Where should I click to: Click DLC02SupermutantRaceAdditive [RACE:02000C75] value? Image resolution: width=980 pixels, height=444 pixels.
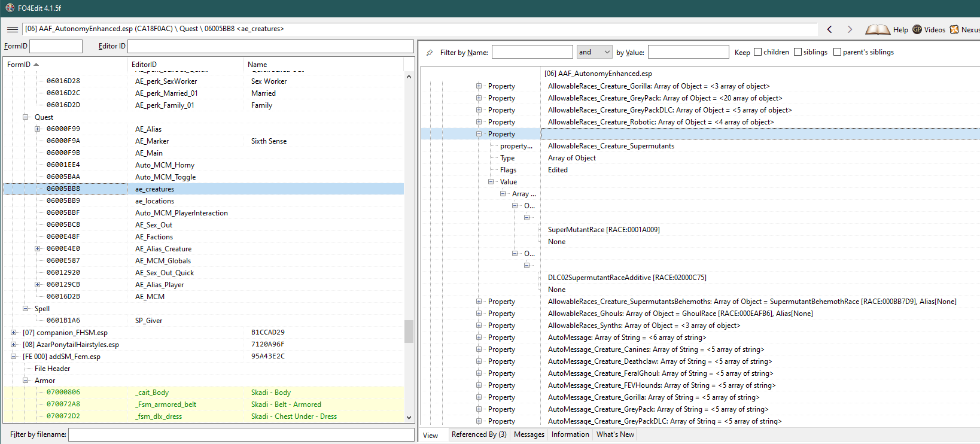pos(627,278)
